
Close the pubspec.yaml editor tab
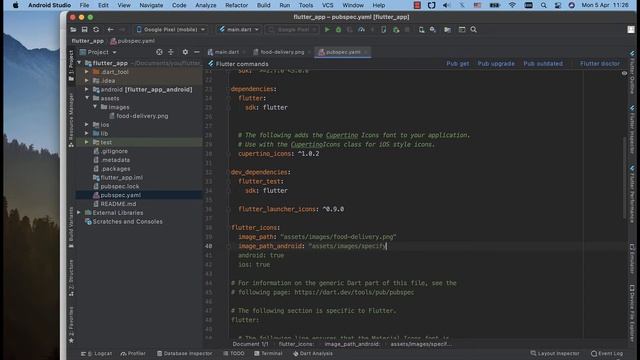[x=365, y=52]
